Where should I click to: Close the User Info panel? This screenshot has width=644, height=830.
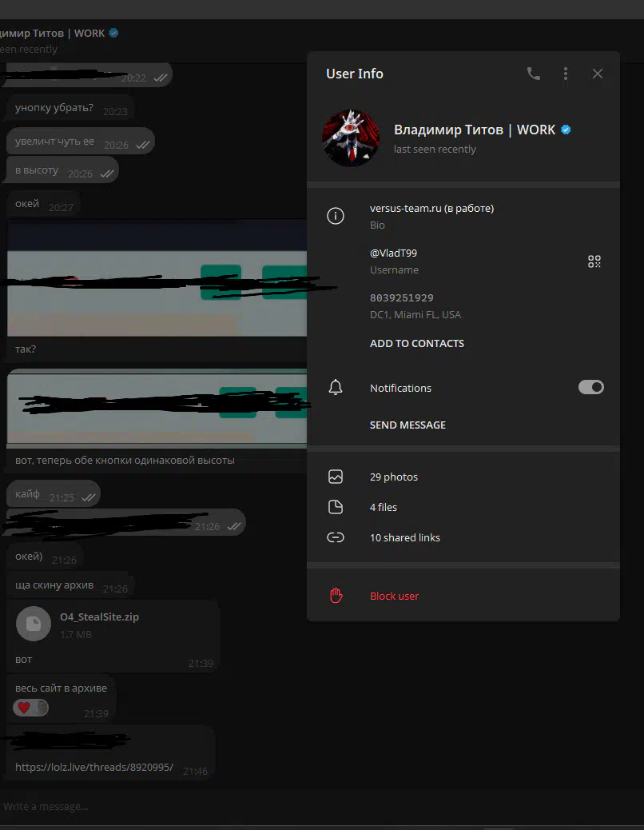[x=598, y=74]
